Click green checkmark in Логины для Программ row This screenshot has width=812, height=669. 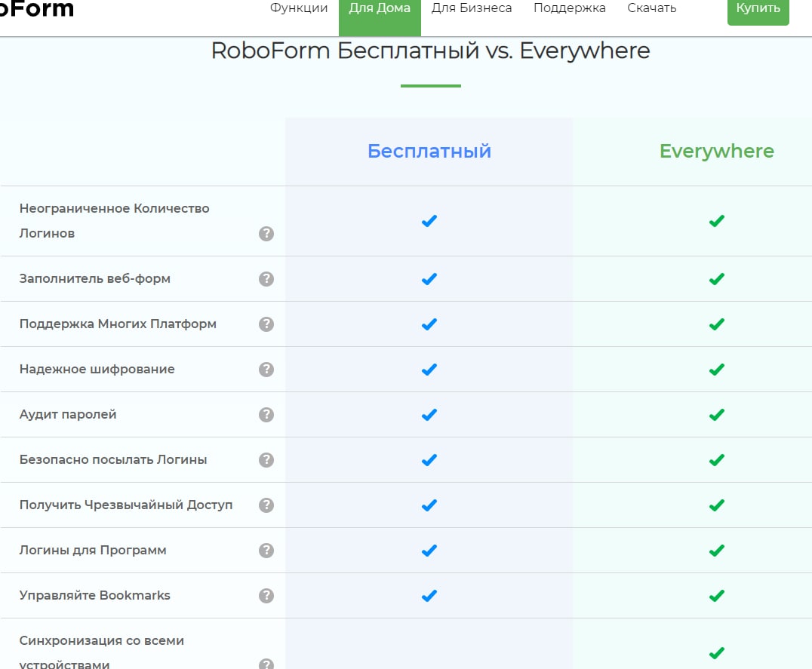(717, 551)
